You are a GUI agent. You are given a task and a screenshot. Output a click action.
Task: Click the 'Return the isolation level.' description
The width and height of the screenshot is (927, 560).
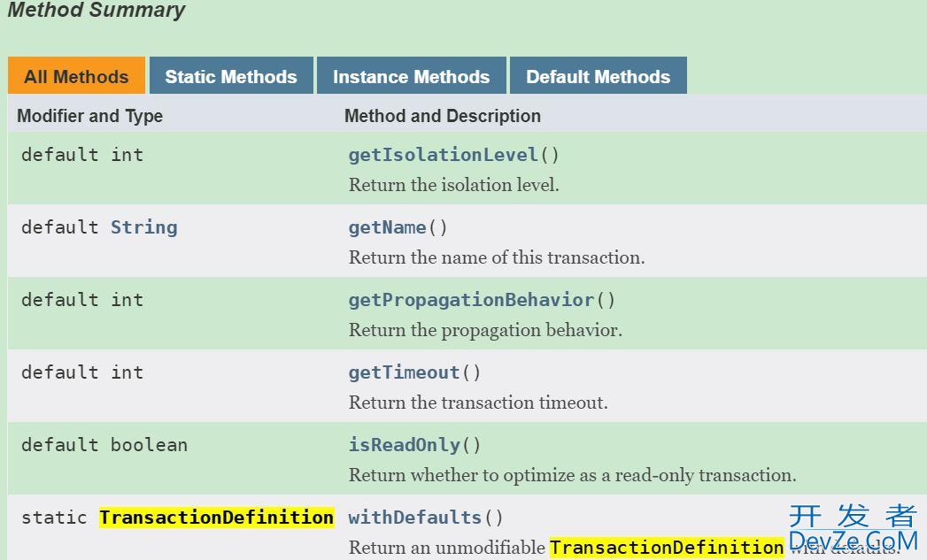[454, 185]
